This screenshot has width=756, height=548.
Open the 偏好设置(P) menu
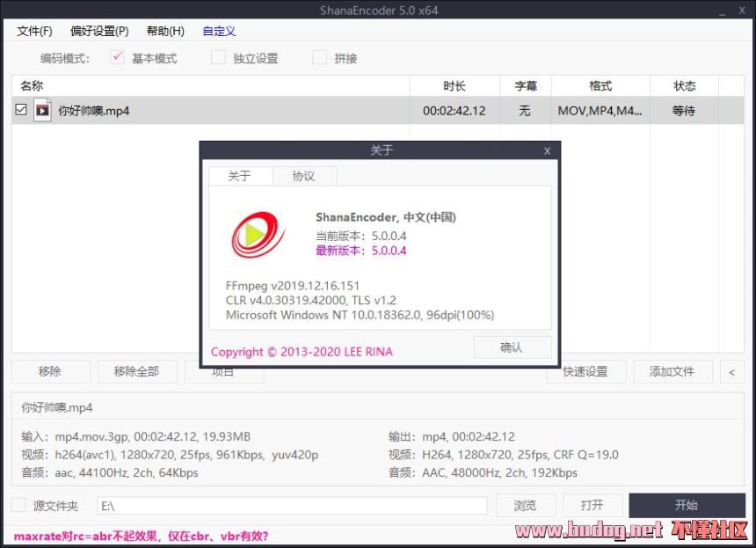pos(99,32)
